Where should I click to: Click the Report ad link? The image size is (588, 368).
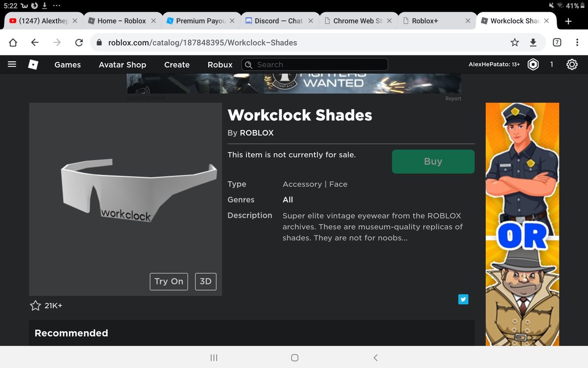(453, 99)
